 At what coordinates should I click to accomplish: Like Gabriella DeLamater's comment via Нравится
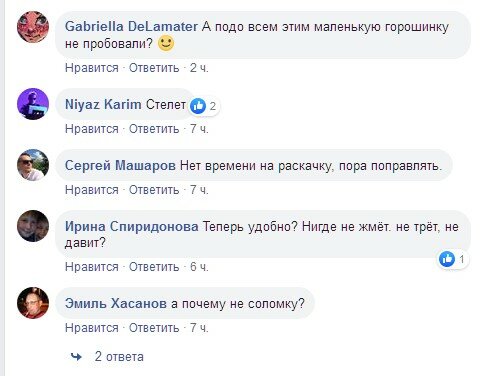(92, 68)
